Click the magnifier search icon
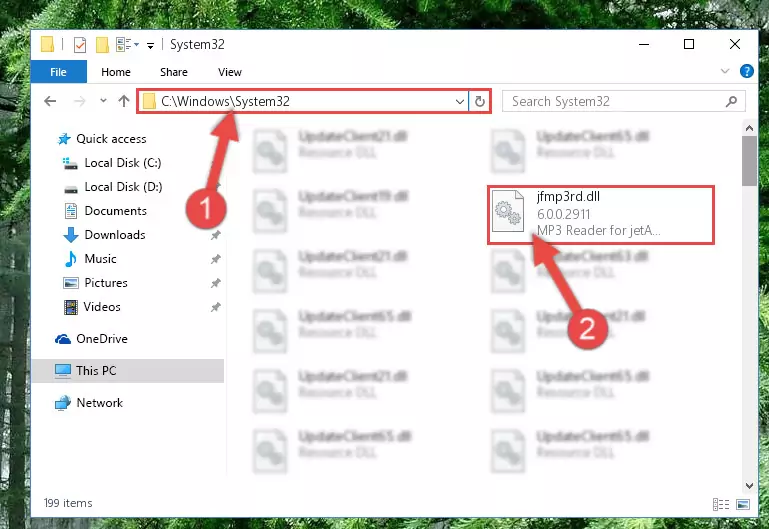Screen dimensions: 769x529 731,101
